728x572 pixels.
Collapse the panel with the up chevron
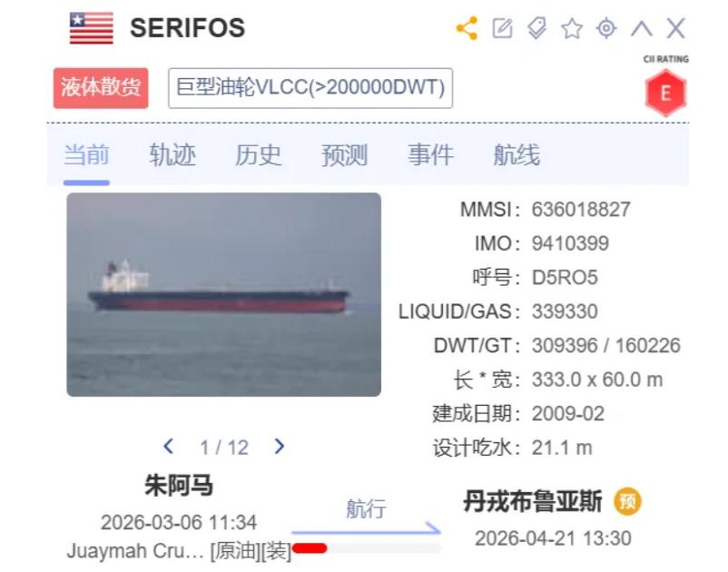641,28
